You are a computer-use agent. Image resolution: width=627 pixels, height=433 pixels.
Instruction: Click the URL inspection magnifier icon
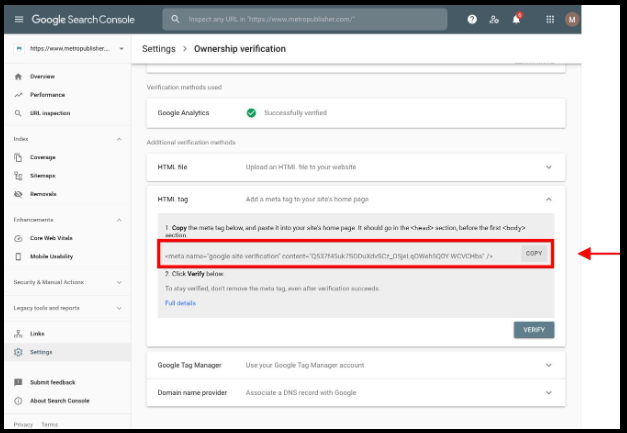(18, 113)
